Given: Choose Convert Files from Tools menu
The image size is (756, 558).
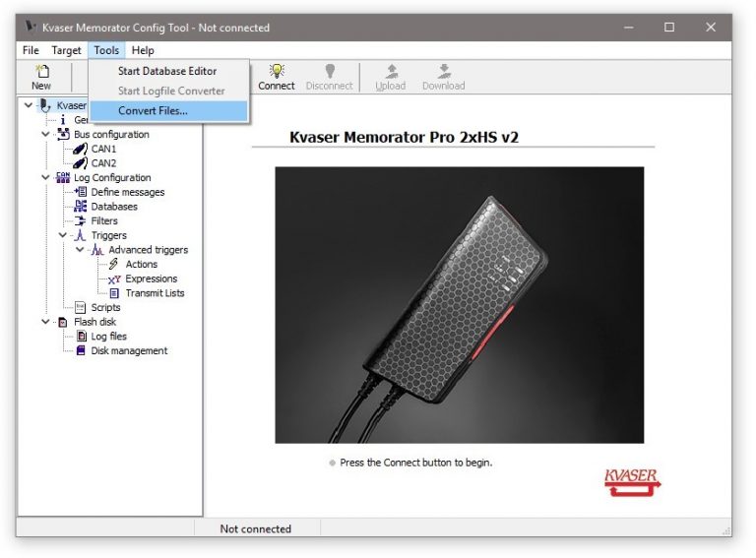Looking at the screenshot, I should point(153,111).
